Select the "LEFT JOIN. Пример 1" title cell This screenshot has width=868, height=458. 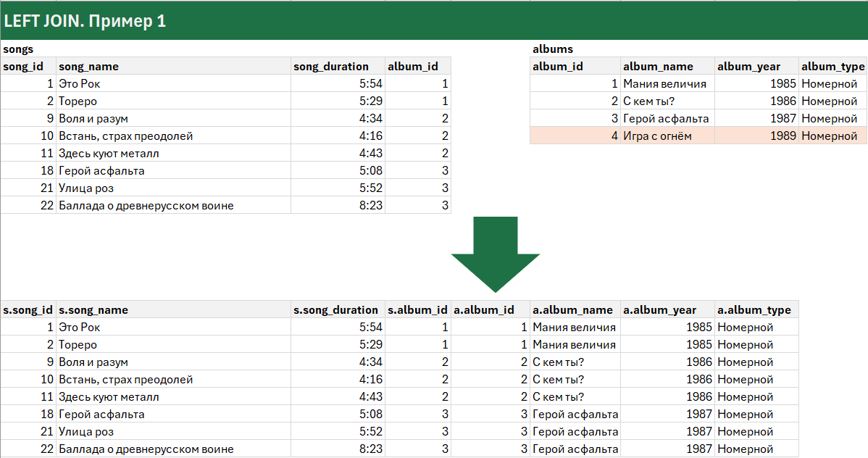85,21
